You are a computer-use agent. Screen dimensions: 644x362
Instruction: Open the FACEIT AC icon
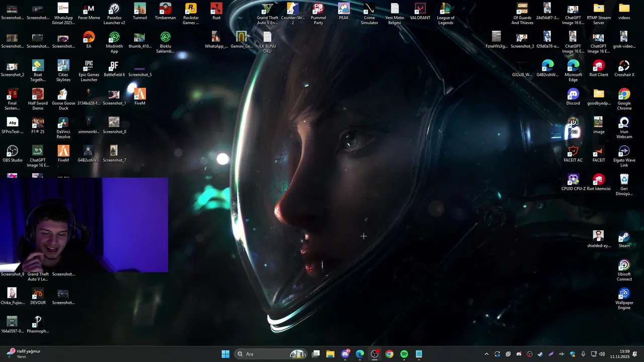point(573,154)
